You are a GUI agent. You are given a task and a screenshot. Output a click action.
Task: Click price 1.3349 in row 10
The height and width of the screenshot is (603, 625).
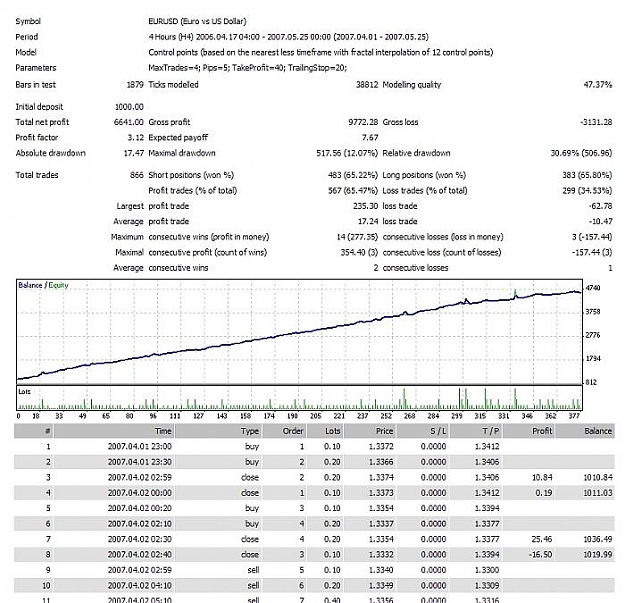(x=381, y=585)
